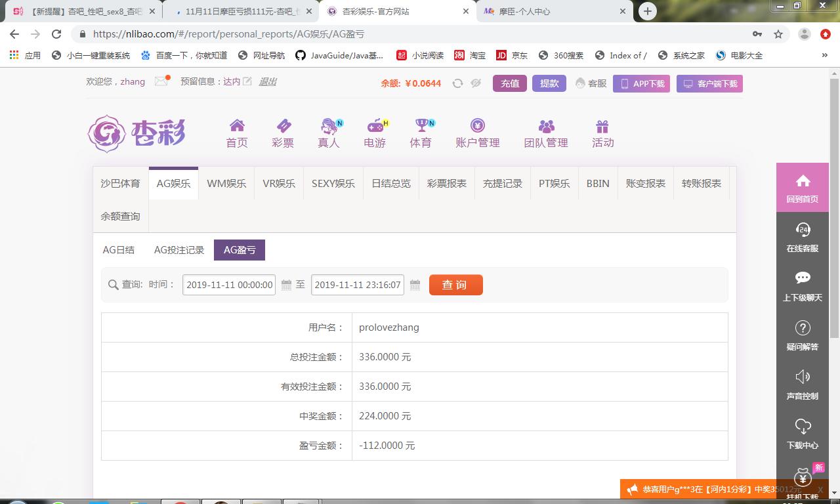Open start date calendar icon
The height and width of the screenshot is (504, 840).
tap(286, 285)
